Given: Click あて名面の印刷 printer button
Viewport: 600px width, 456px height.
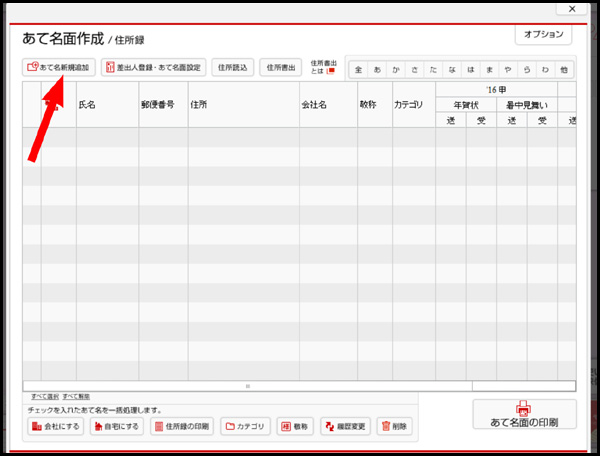Looking at the screenshot, I should 524,414.
